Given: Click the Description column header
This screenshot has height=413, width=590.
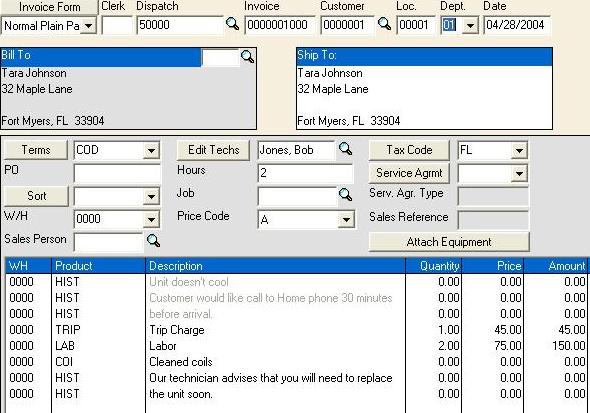Looking at the screenshot, I should pos(275,266).
